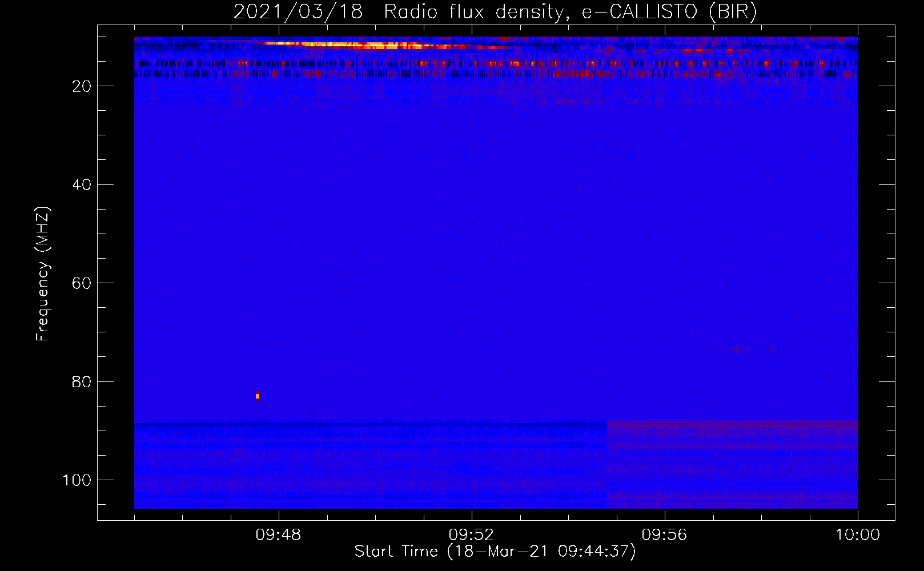The height and width of the screenshot is (571, 924).
Task: Click the 40 MHz frequency tick label
Action: coord(82,184)
